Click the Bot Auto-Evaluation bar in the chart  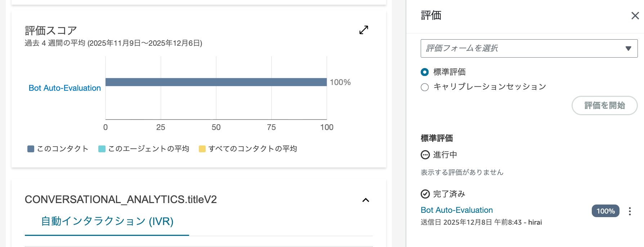tap(216, 82)
